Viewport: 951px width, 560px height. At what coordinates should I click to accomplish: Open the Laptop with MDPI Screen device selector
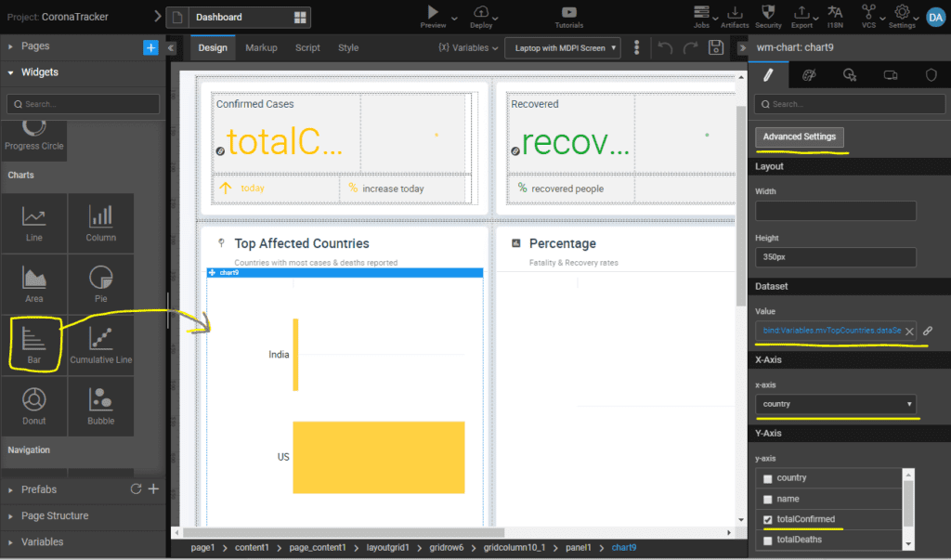point(562,47)
